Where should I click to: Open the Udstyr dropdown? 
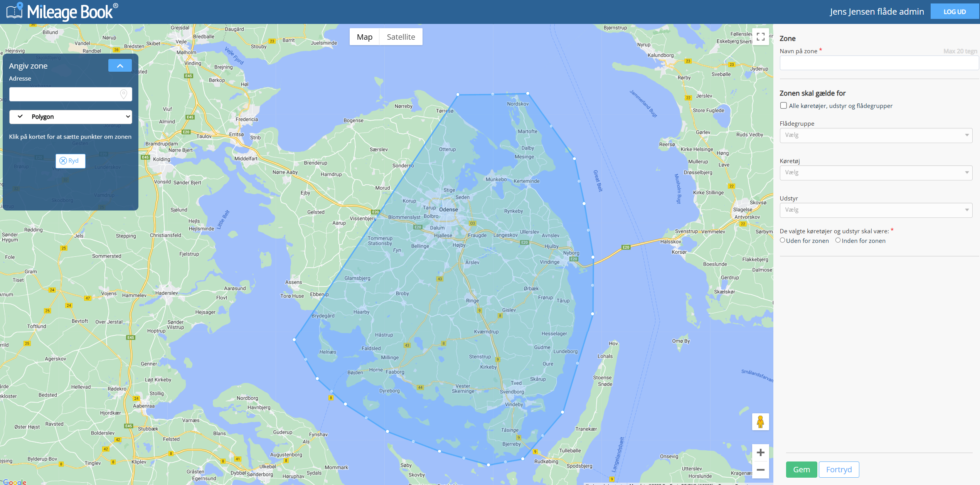[x=876, y=210]
